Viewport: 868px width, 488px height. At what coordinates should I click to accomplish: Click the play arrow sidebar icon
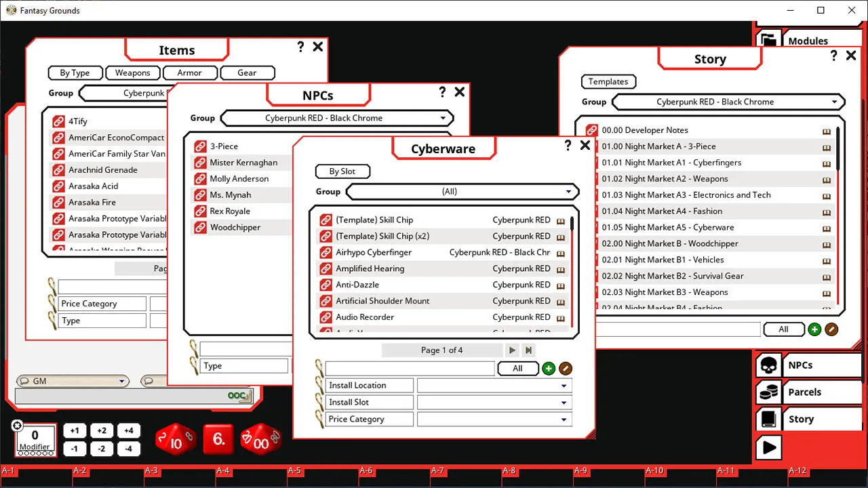coord(769,447)
